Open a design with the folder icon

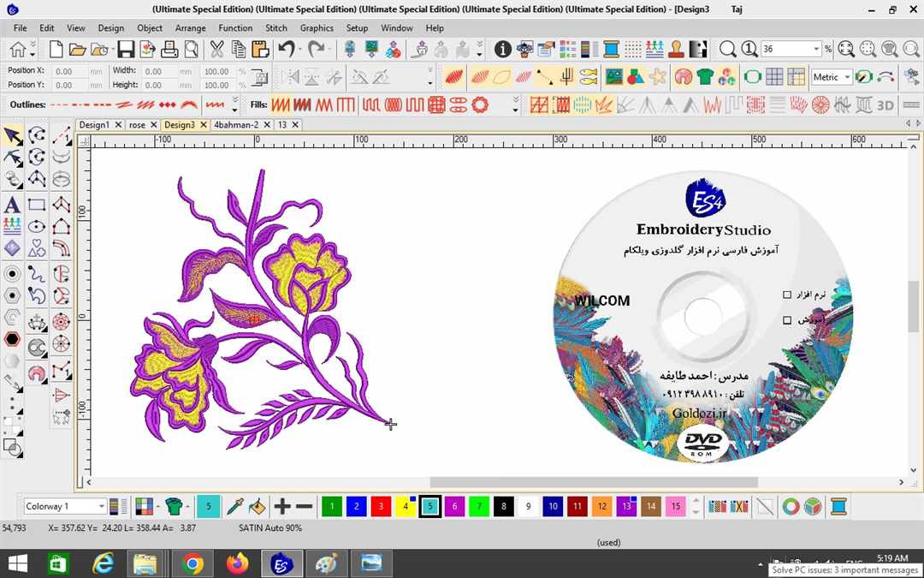coord(77,50)
